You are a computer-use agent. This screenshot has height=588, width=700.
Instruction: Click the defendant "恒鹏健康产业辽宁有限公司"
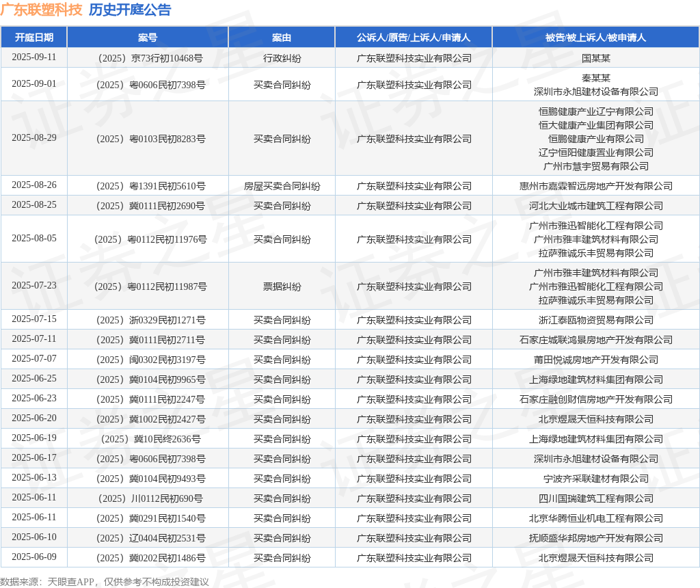click(596, 111)
